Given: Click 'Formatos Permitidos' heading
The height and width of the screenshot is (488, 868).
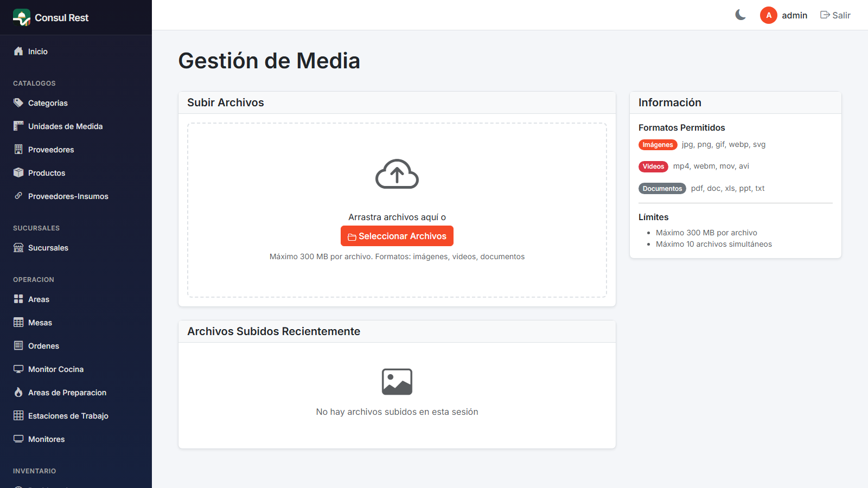Looking at the screenshot, I should pyautogui.click(x=681, y=127).
